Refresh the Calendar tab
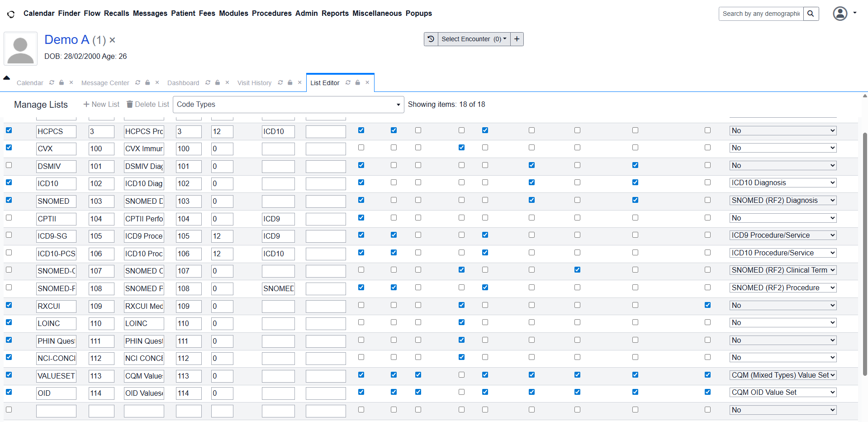This screenshot has width=868, height=422. point(52,82)
